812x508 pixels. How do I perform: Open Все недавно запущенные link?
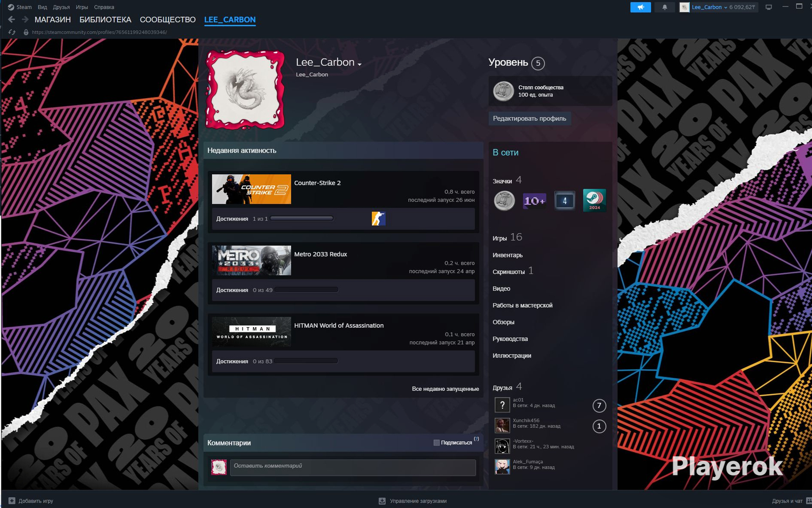coord(445,389)
